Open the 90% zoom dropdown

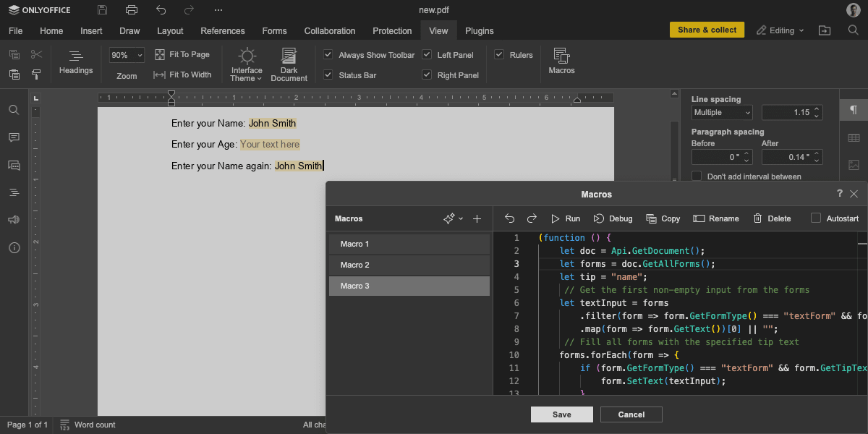click(x=127, y=55)
